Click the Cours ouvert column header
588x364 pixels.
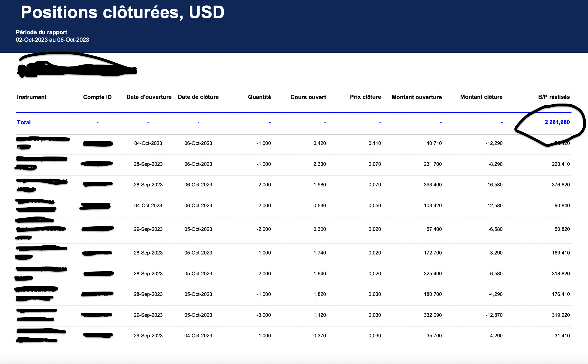point(308,97)
